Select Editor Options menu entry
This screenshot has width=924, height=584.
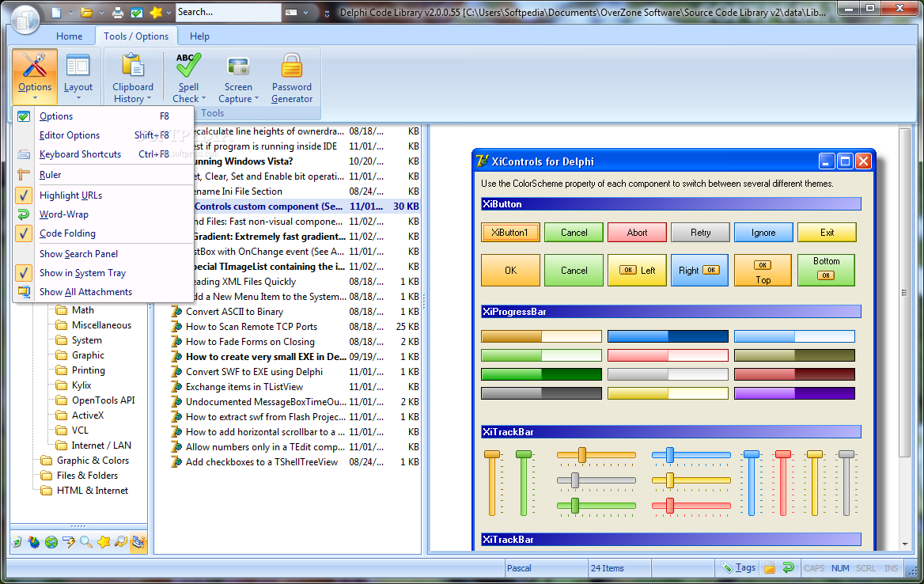pos(104,135)
